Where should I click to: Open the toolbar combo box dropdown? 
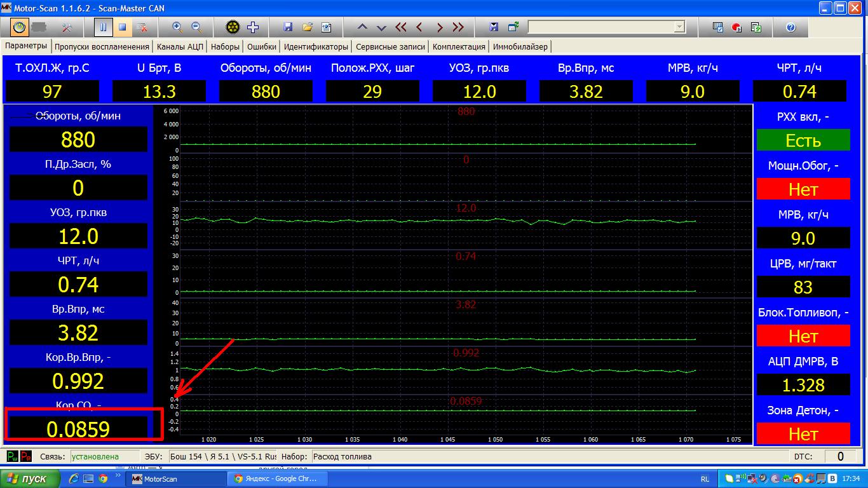tap(680, 27)
